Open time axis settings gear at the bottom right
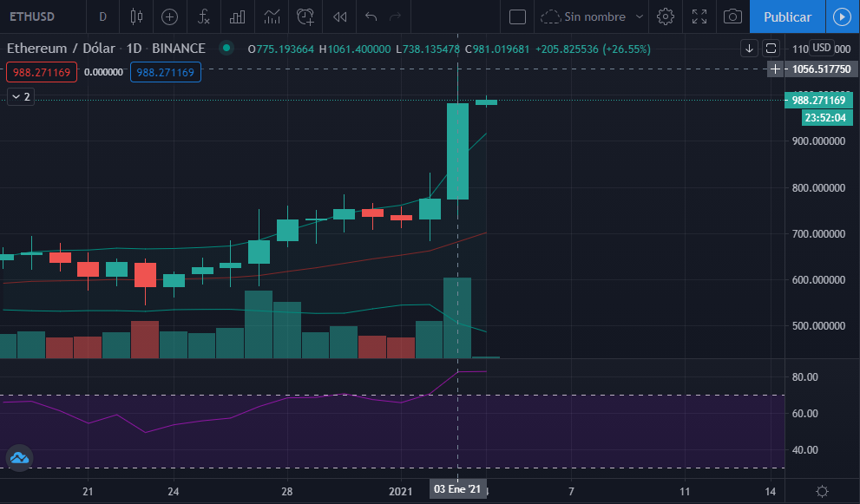This screenshot has width=860, height=504. (x=822, y=491)
